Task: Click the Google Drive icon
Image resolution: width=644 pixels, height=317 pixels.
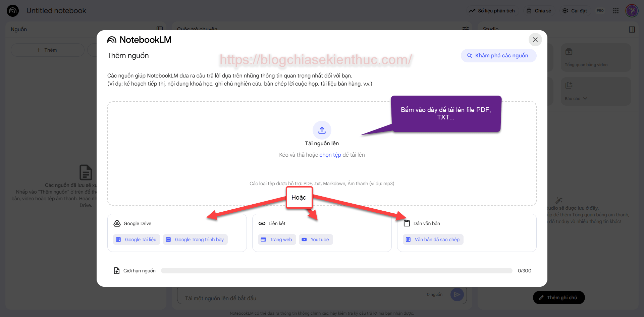Action: pos(117,223)
